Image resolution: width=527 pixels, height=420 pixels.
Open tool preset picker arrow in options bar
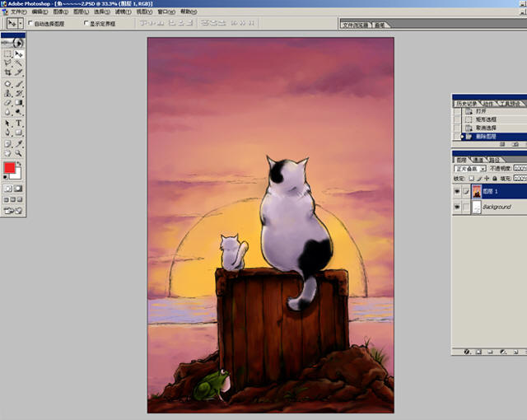(x=21, y=24)
